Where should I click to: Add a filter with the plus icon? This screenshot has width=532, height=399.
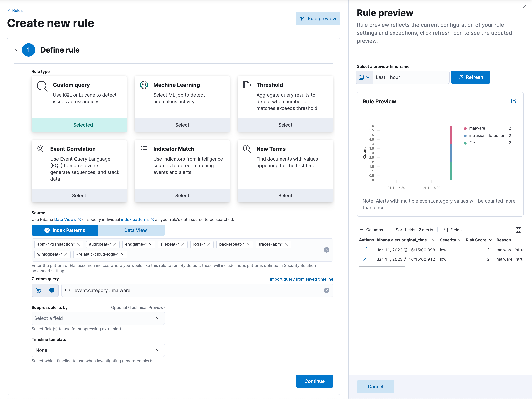click(x=52, y=290)
